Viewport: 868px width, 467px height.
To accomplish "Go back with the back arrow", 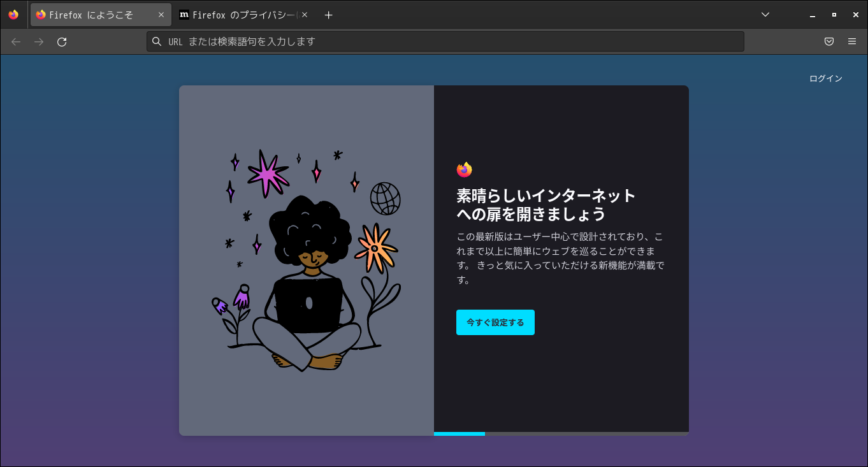I will 16,41.
